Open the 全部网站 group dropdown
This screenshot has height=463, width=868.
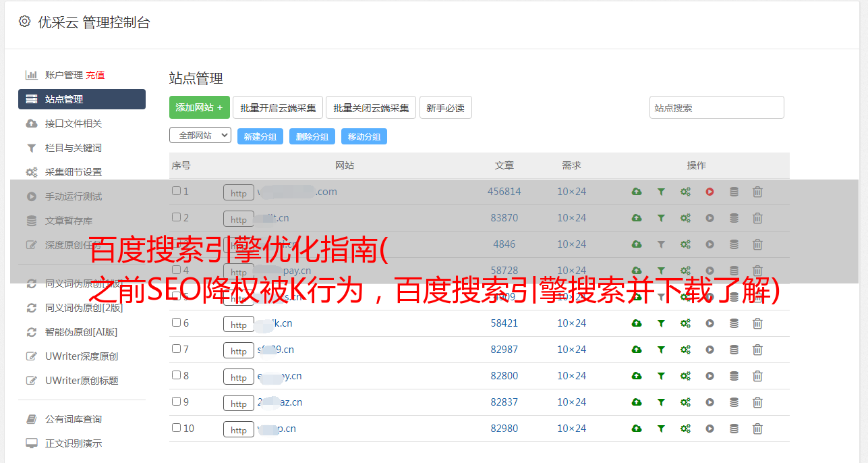pos(200,135)
